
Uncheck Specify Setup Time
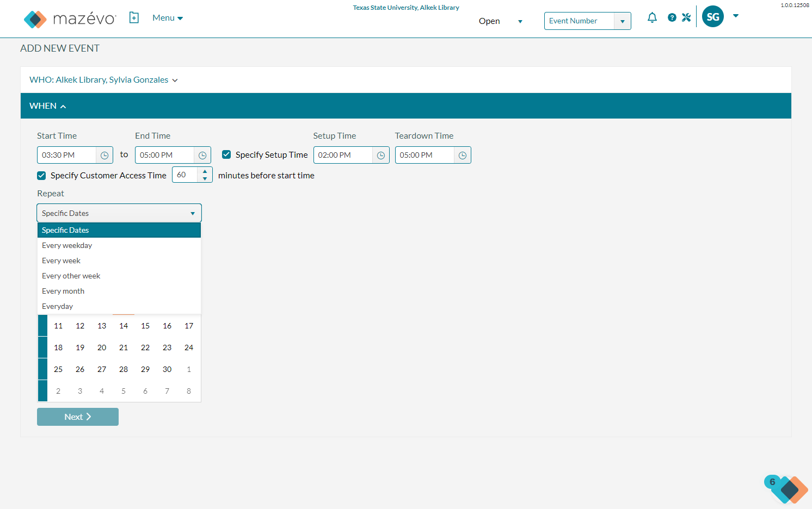[226, 154]
